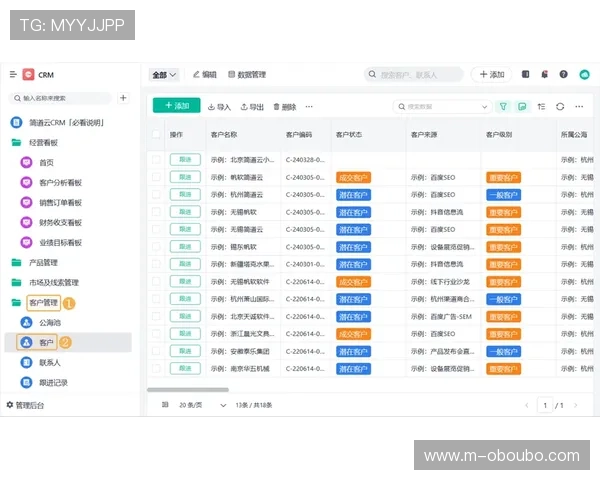The image size is (600, 480).
Task: Tick the checkbox for 无锡简道云 row
Action: point(156,229)
